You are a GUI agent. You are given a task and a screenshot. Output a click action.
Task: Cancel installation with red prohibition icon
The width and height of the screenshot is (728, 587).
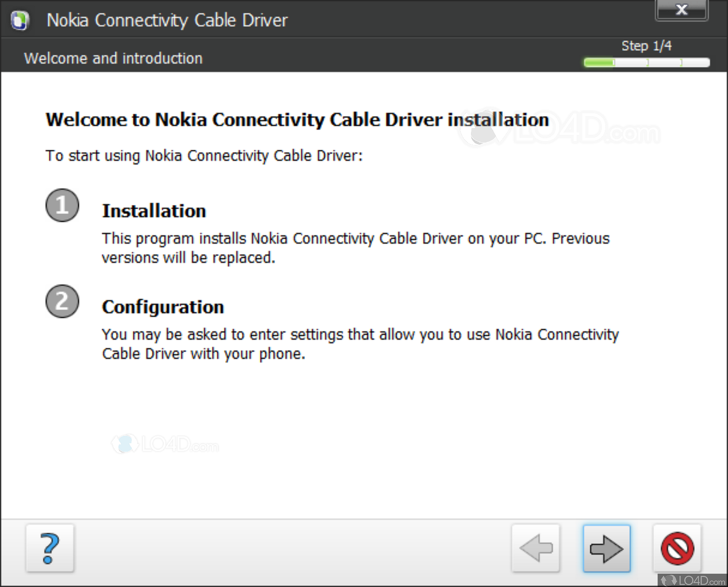677,548
